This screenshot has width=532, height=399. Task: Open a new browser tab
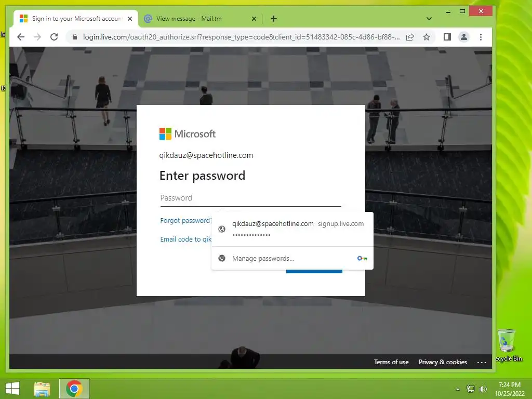274,19
